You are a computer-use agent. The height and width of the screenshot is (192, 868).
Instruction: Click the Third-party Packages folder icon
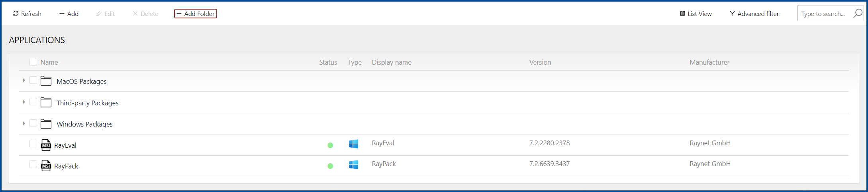(x=46, y=103)
